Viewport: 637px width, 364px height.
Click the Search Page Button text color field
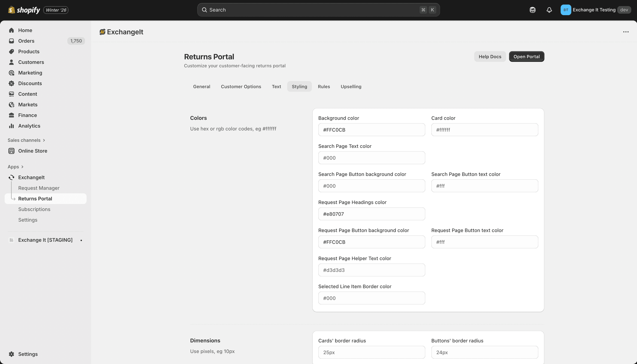tap(485, 186)
